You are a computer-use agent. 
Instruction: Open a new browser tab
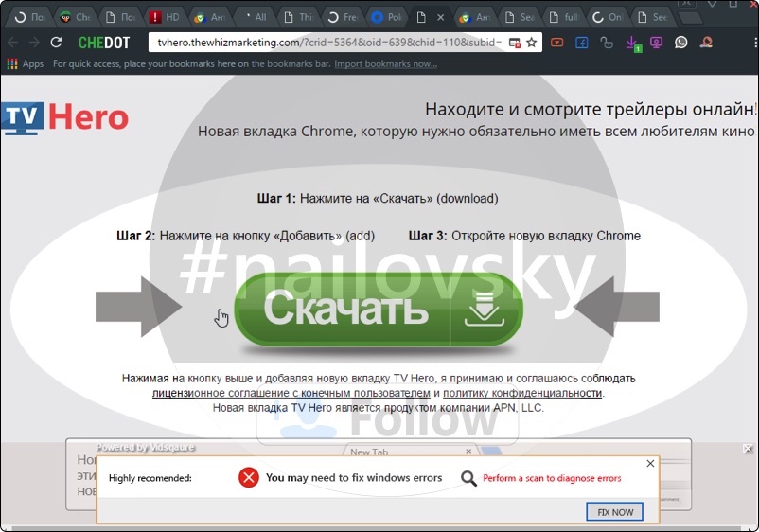pyautogui.click(x=690, y=18)
